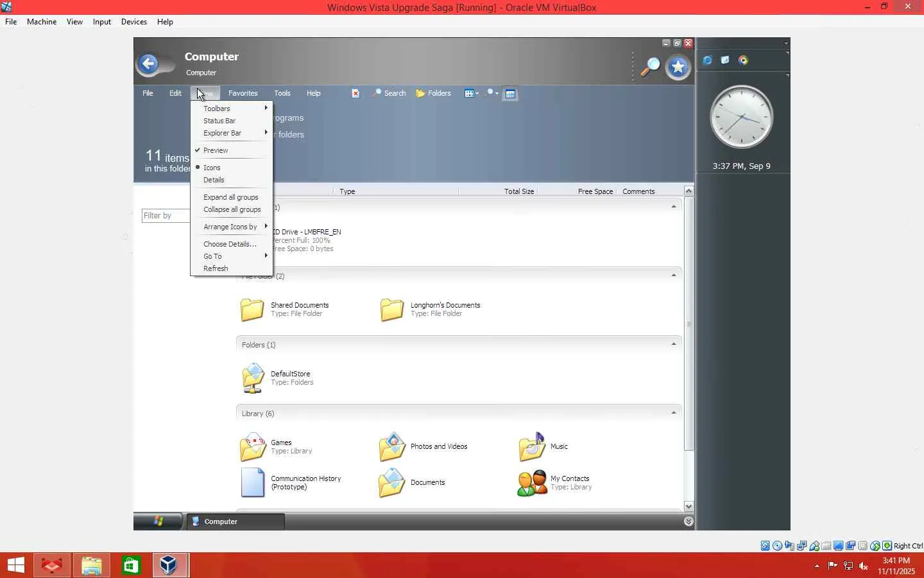This screenshot has width=924, height=578.
Task: Open the Longhorn's Documents folder icon
Action: (x=392, y=310)
